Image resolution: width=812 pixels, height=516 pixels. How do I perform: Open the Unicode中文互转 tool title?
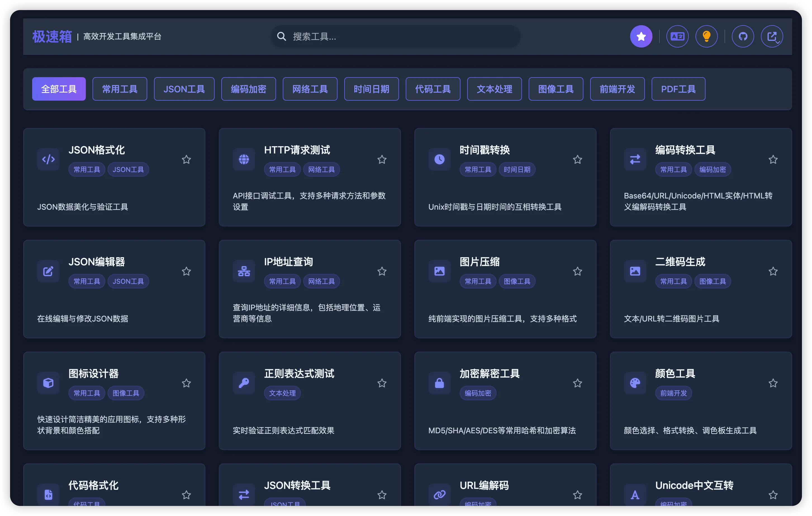694,485
